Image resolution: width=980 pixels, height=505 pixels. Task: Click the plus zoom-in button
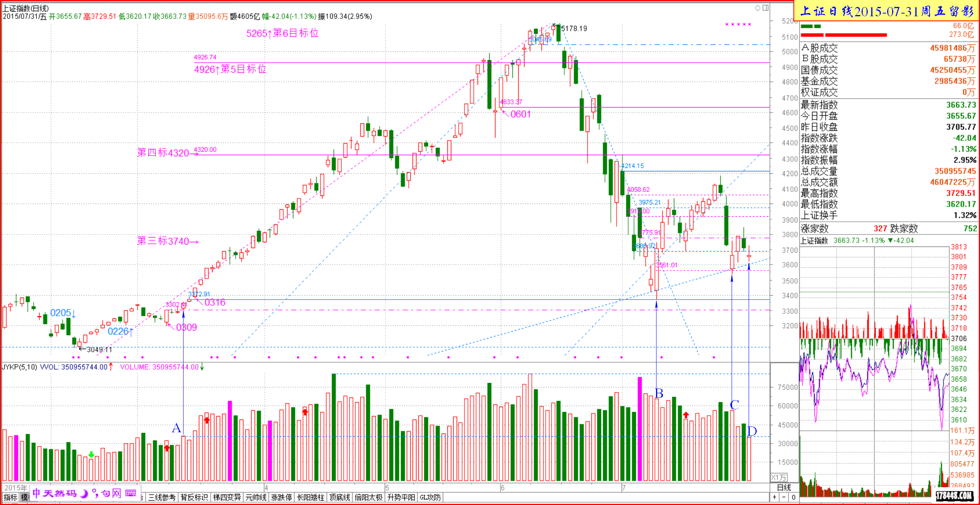[x=774, y=497]
